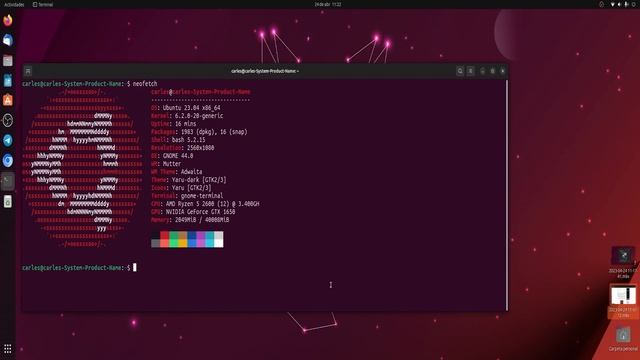Click the new tab button in terminal header
This screenshot has height=360, width=640.
tap(28, 71)
